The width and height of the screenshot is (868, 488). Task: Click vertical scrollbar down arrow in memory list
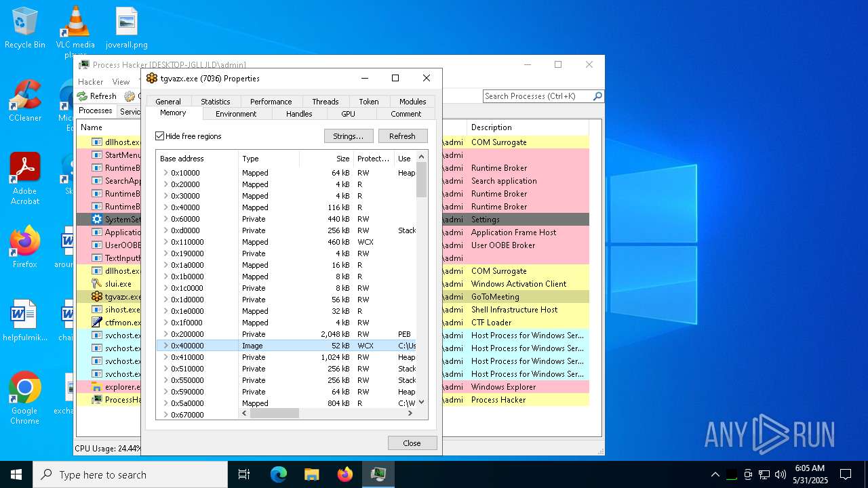tap(422, 402)
